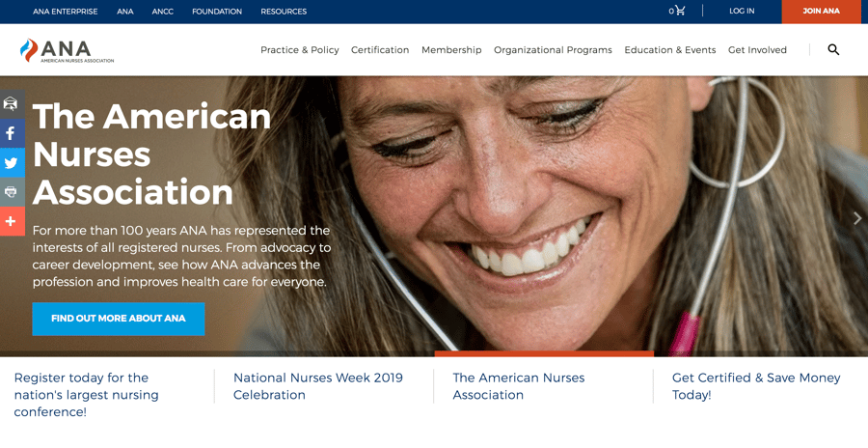The width and height of the screenshot is (868, 448).
Task: Select Certification in main navigation
Action: click(x=380, y=50)
